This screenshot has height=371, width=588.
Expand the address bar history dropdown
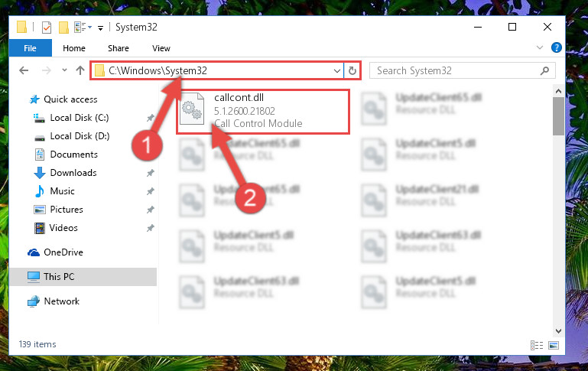[x=336, y=70]
